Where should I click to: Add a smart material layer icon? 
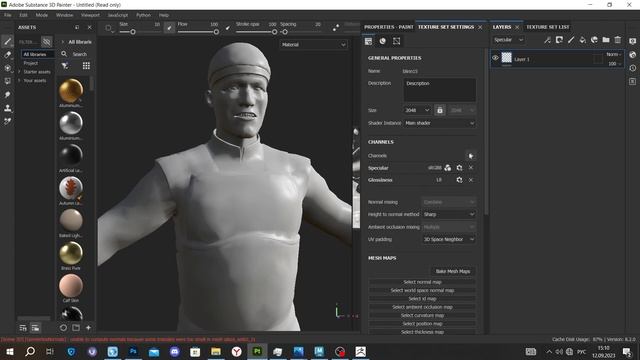pyautogui.click(x=594, y=40)
